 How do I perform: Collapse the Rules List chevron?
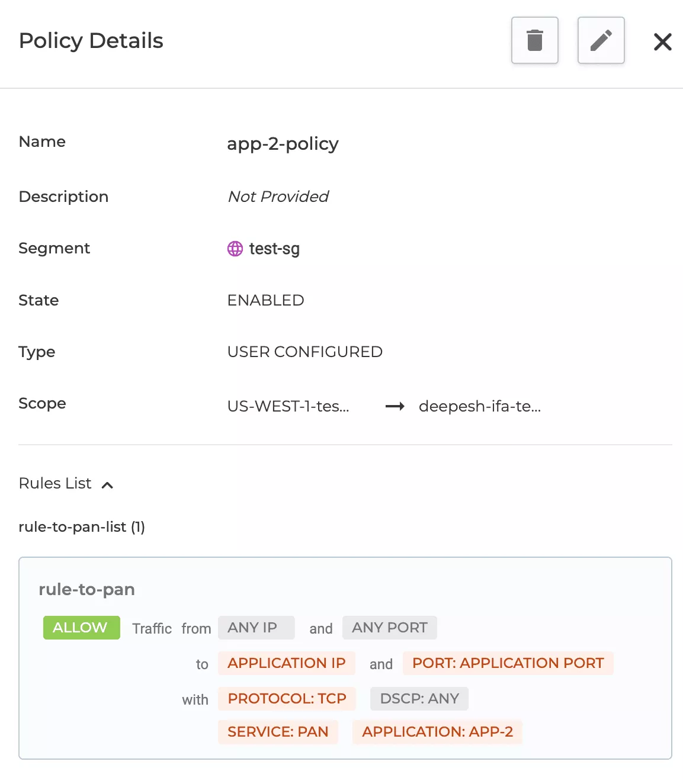click(x=107, y=485)
